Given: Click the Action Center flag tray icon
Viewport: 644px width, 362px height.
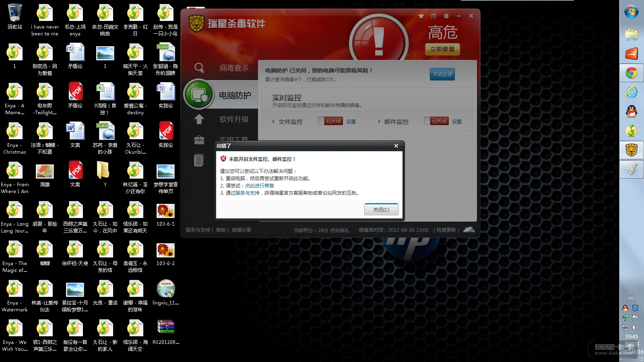Looking at the screenshot, I should tap(635, 318).
